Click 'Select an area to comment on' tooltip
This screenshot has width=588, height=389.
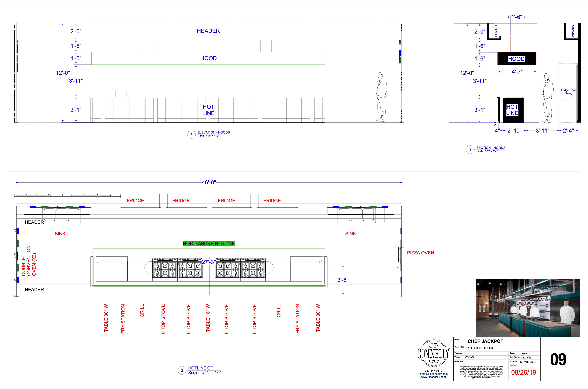549,287
